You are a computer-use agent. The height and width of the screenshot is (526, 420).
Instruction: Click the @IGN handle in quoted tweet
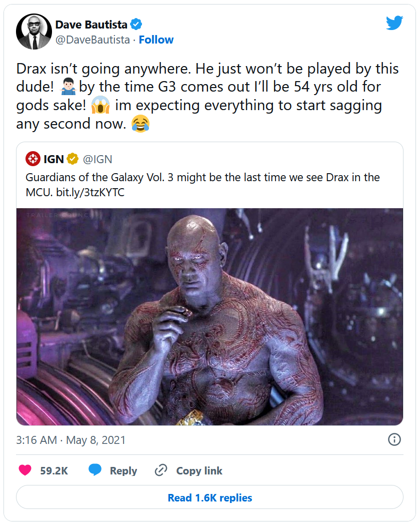(97, 159)
